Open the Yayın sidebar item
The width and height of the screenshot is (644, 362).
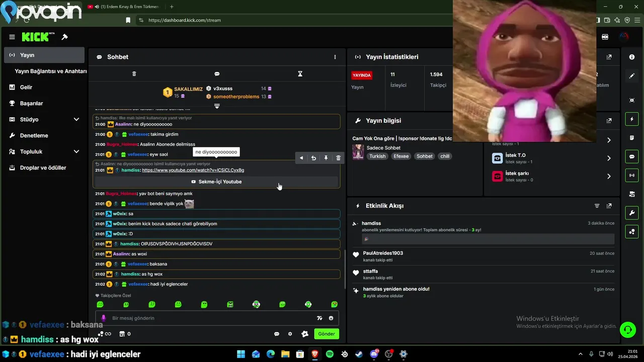click(x=44, y=55)
